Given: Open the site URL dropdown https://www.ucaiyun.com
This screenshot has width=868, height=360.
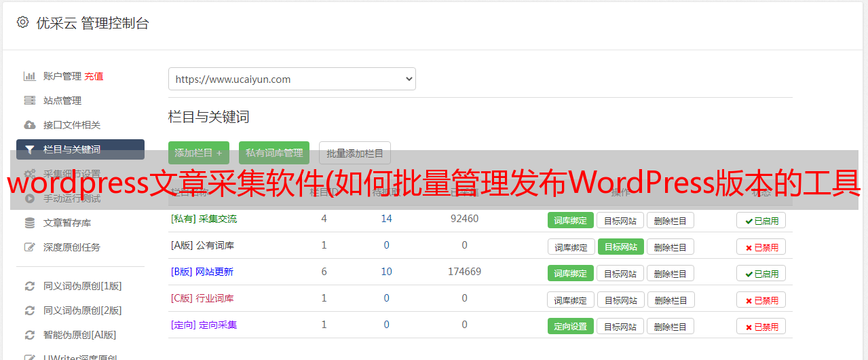Looking at the screenshot, I should pos(292,79).
